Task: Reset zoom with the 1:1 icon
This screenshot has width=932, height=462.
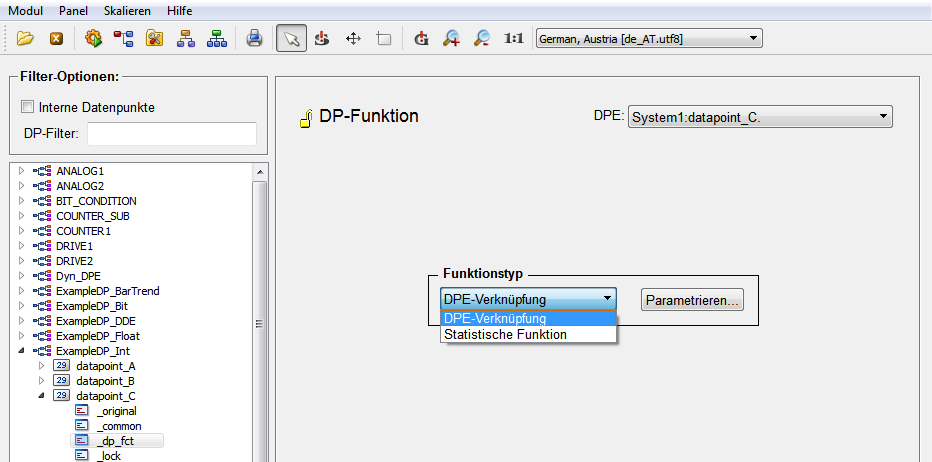Action: (514, 39)
